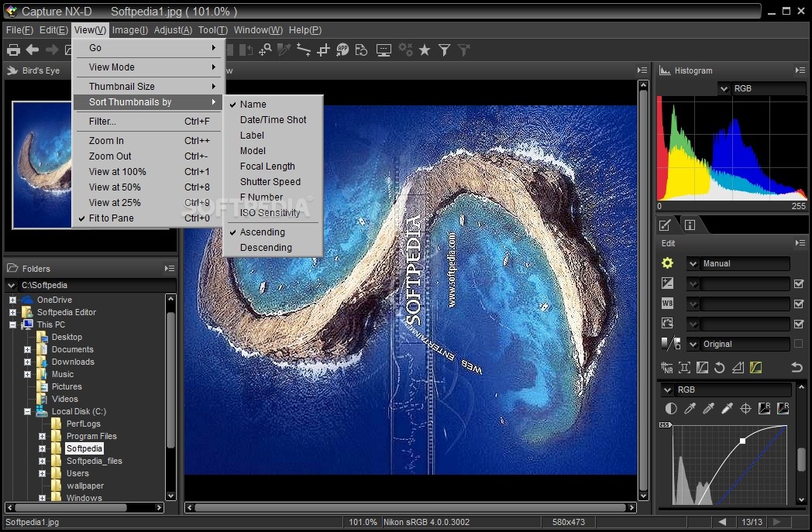Select the zoom/pan magnifier tool
This screenshot has width=812, height=532.
point(265,50)
